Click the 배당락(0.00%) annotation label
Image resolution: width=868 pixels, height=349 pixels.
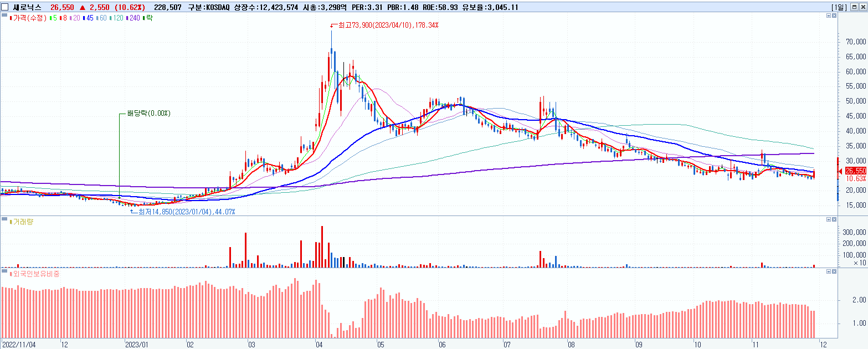tap(149, 114)
